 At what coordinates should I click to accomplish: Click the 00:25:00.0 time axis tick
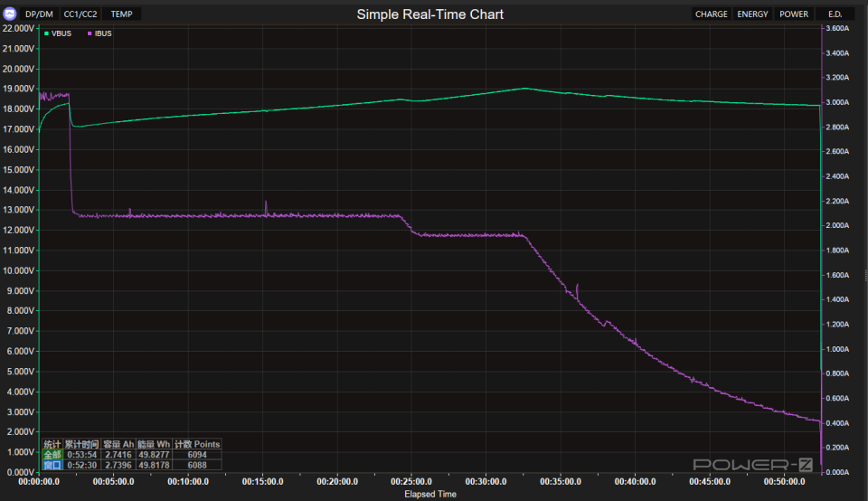(411, 482)
